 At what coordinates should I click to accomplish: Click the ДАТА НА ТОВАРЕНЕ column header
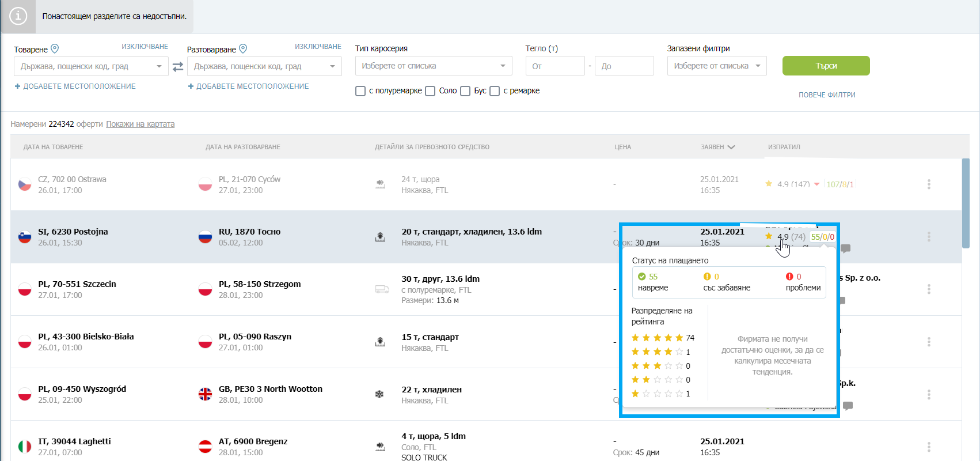[x=53, y=147]
